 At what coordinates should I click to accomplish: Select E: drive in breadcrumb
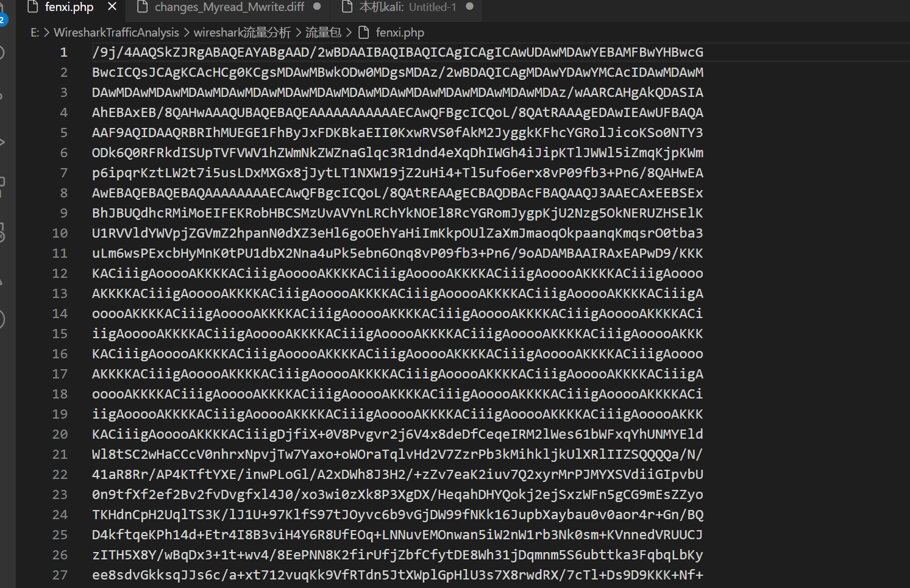point(35,32)
